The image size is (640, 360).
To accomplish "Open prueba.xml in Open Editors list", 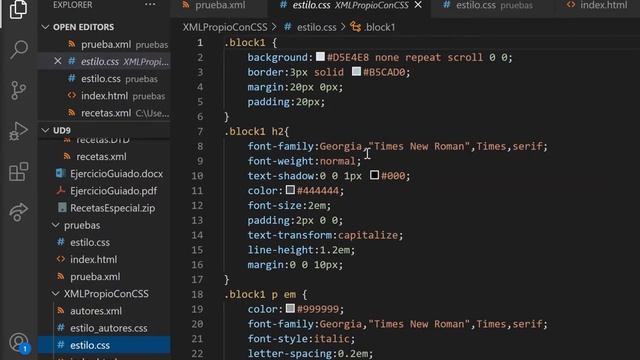I will (x=104, y=44).
